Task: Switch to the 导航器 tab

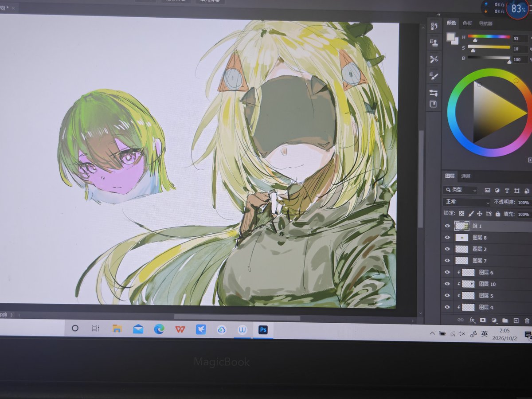Action: click(x=485, y=23)
